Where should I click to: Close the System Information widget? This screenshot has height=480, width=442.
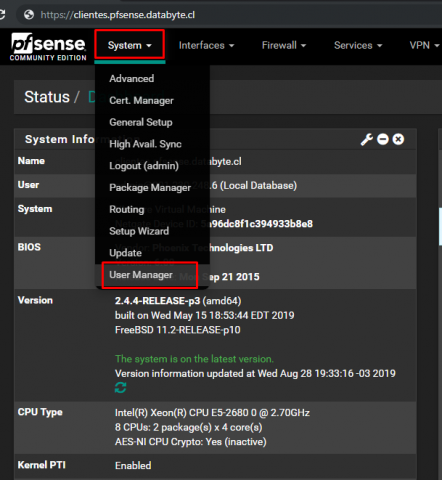pyautogui.click(x=398, y=139)
